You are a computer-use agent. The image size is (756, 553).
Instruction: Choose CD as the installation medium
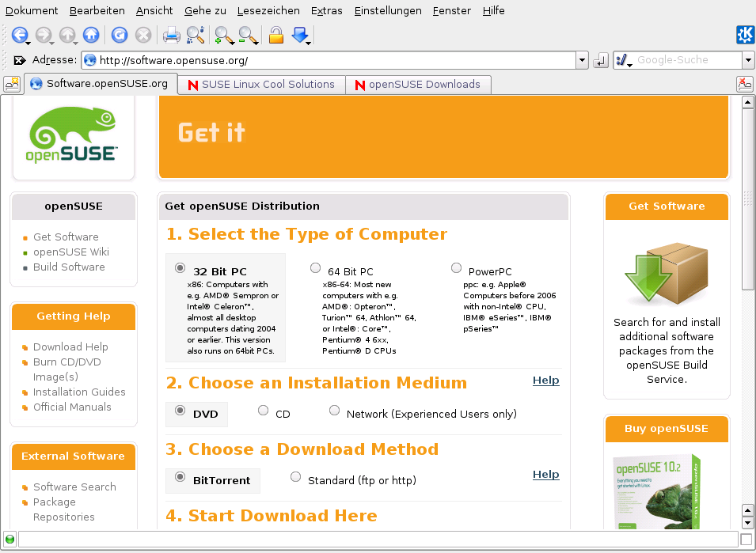(264, 411)
